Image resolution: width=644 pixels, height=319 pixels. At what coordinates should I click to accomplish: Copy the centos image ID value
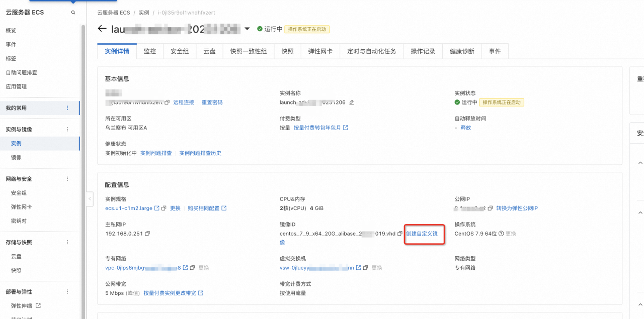click(399, 234)
